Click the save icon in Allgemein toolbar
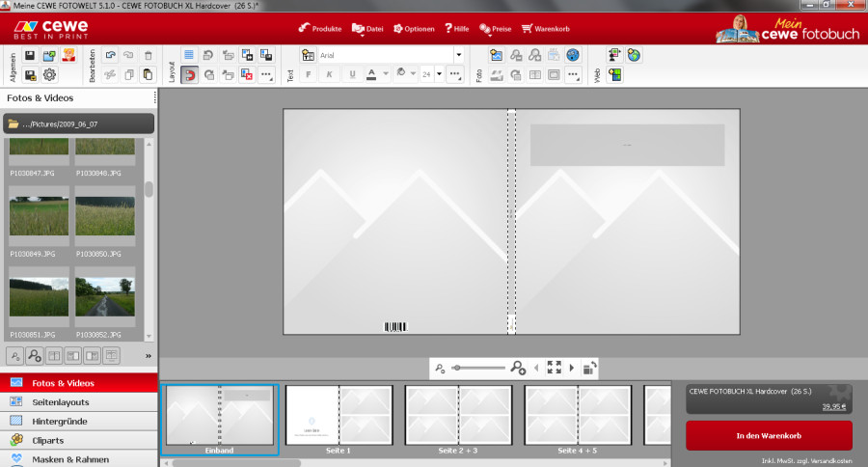868x467 pixels. point(30,56)
